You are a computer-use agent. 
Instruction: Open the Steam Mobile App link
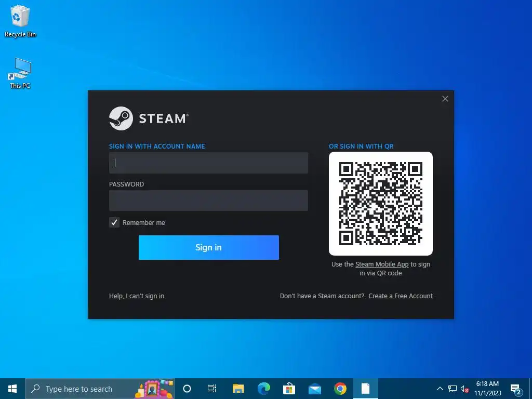tap(382, 264)
